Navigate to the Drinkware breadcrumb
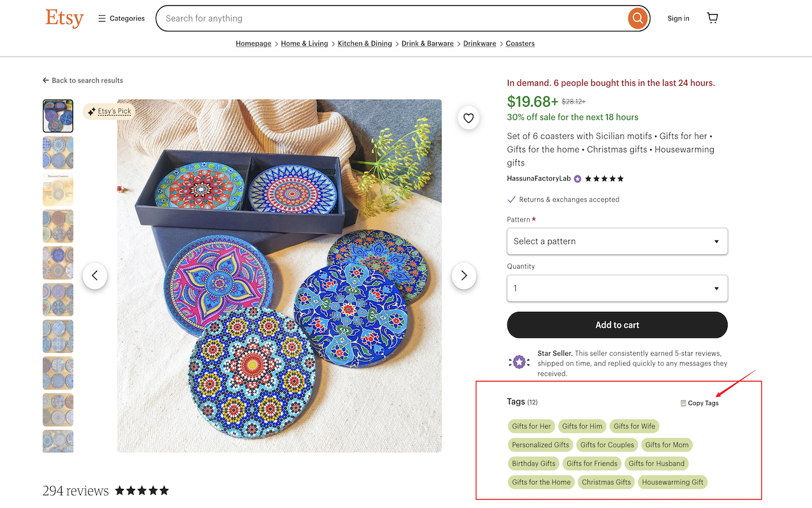Screen dimensions: 812x508 tap(479, 43)
